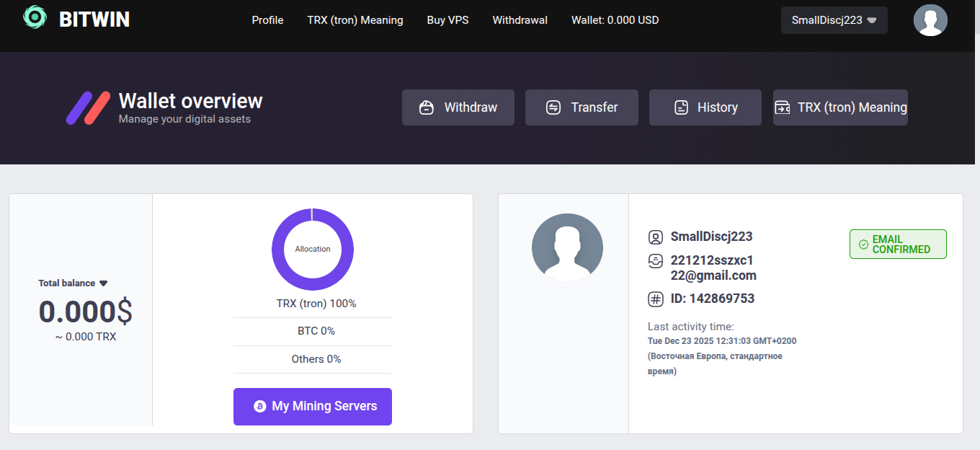The height and width of the screenshot is (450, 980).
Task: Click the email 221212sszxc122@gmail.com
Action: (713, 268)
